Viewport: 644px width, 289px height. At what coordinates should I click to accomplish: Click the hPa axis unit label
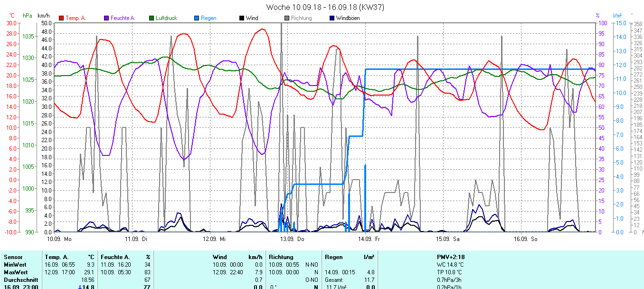point(28,16)
